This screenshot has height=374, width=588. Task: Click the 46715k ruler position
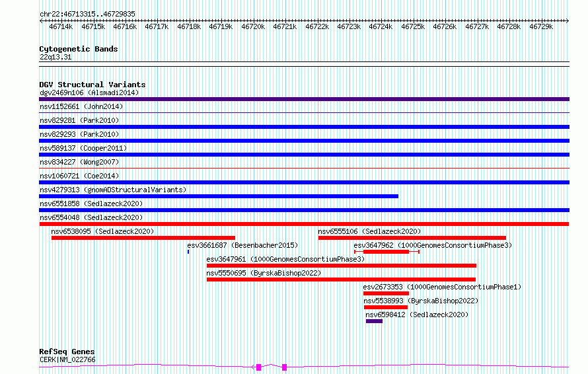pos(93,26)
